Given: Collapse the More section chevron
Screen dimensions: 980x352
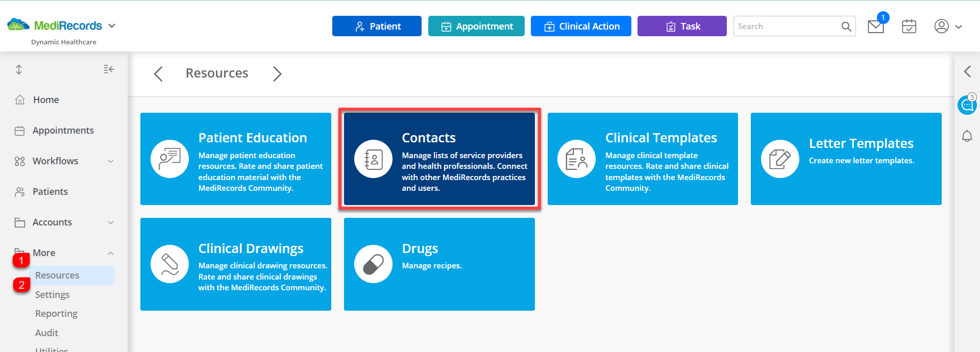Looking at the screenshot, I should [111, 253].
